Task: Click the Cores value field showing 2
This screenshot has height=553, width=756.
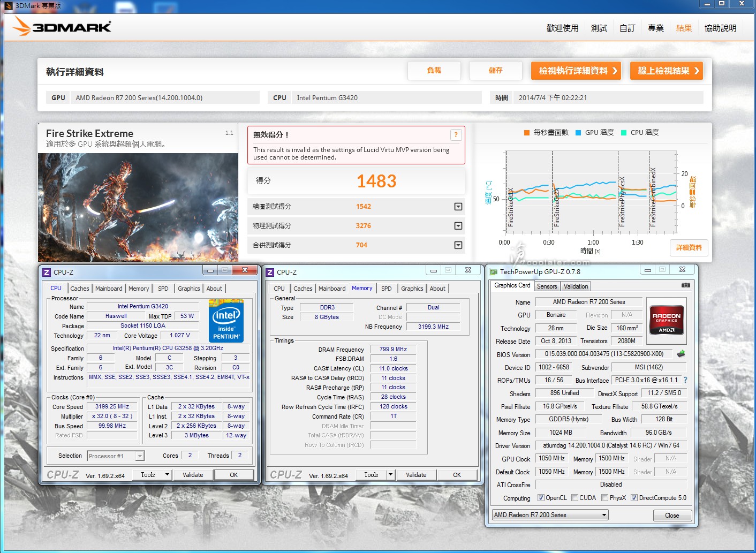Action: [x=190, y=455]
